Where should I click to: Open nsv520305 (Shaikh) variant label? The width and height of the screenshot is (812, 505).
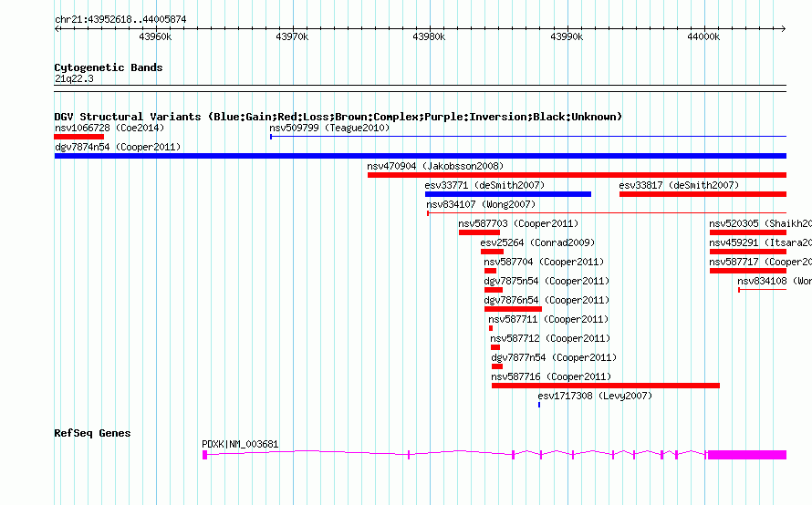[760, 223]
